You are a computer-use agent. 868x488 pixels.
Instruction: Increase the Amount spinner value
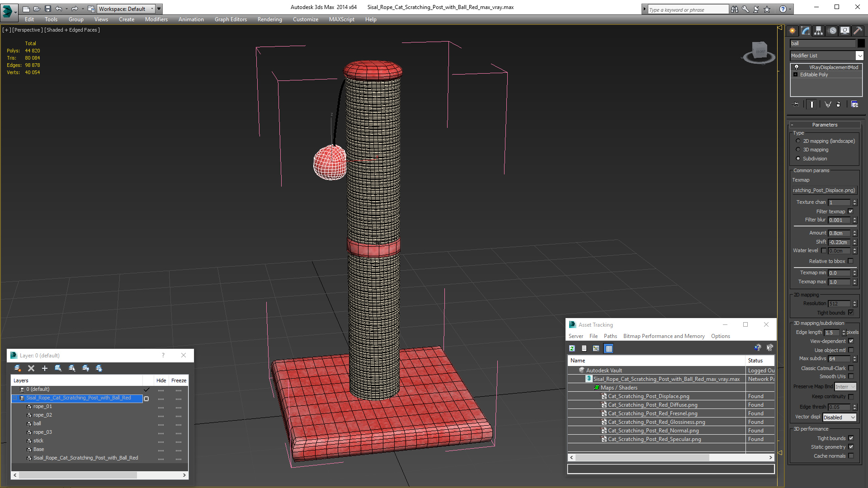pyautogui.click(x=854, y=231)
